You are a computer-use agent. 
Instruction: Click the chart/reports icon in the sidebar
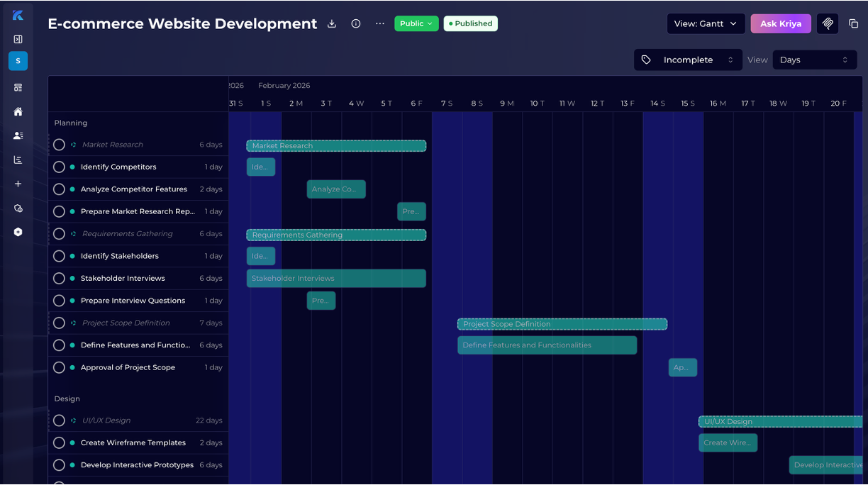(18, 159)
